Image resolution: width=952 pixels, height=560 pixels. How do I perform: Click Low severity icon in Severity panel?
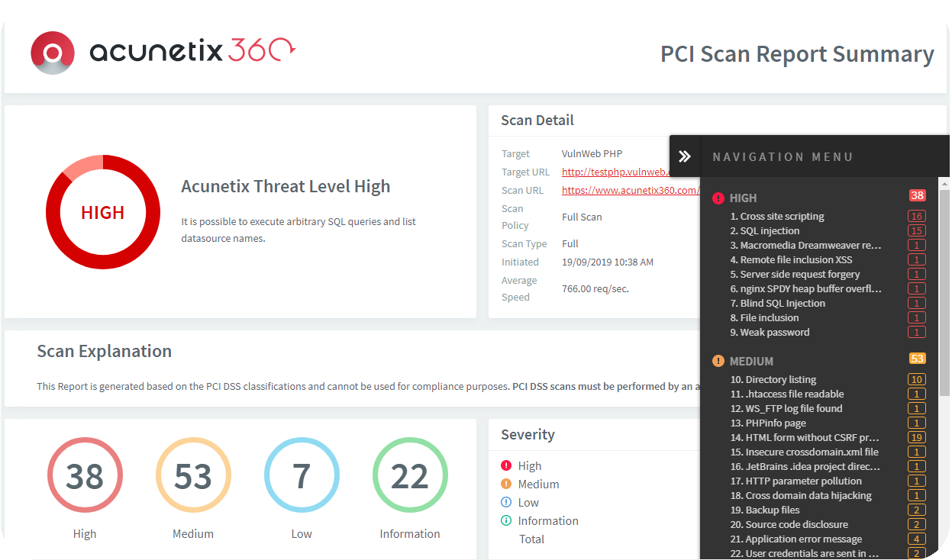click(506, 502)
